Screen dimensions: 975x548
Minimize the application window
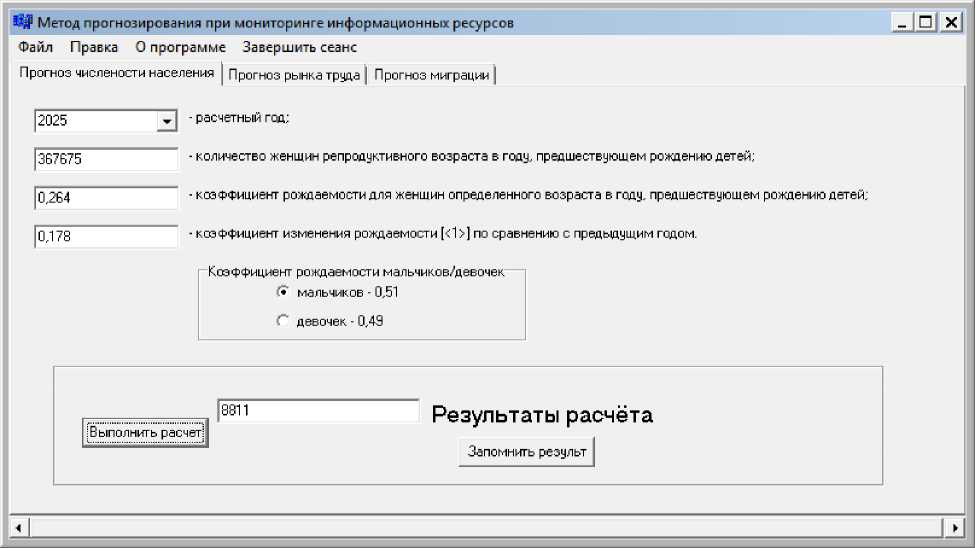point(902,23)
